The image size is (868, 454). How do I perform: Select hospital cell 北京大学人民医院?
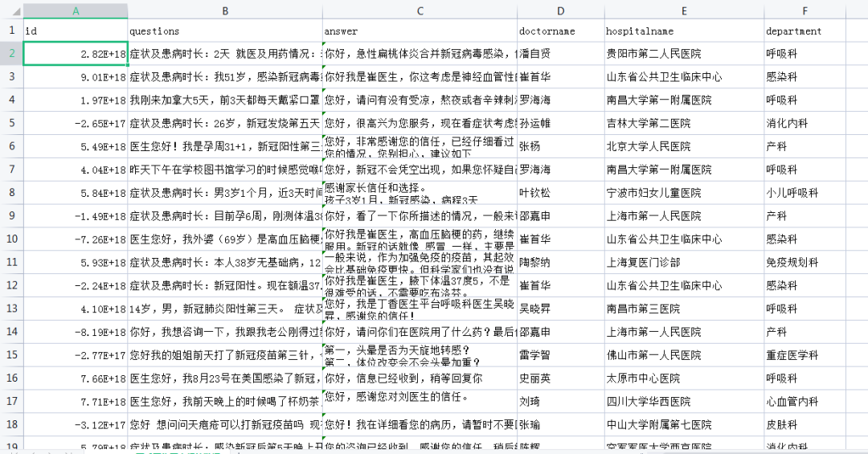click(x=684, y=146)
